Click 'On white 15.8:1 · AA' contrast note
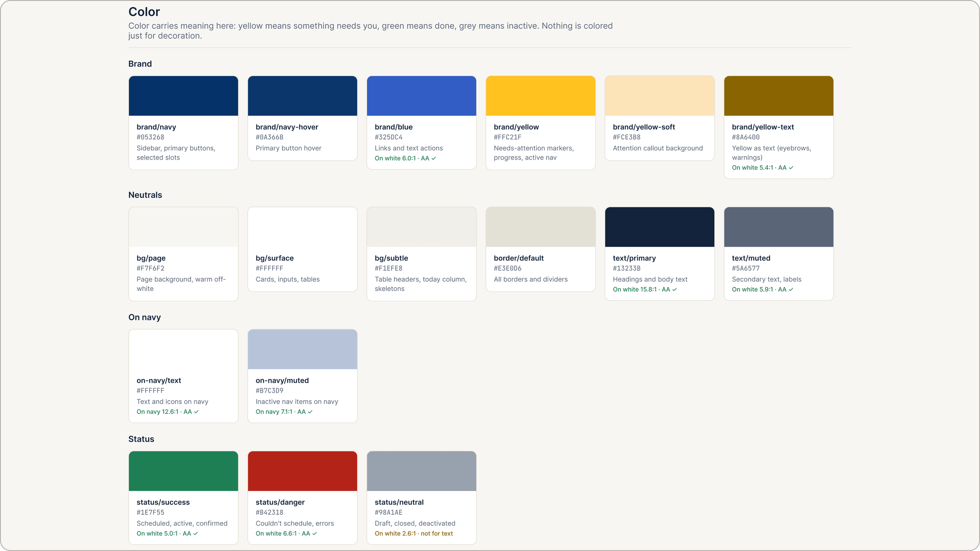Image resolution: width=980 pixels, height=551 pixels. (645, 289)
